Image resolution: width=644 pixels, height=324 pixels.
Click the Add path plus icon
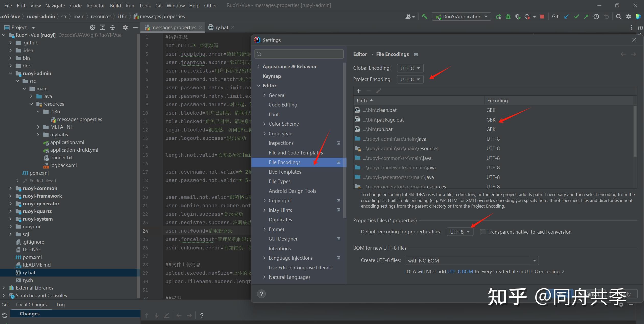359,91
